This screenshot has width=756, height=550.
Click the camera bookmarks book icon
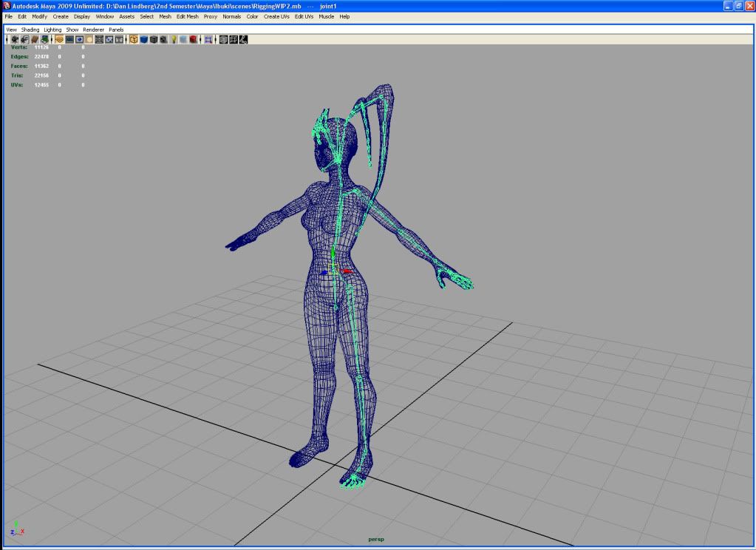click(x=35, y=40)
